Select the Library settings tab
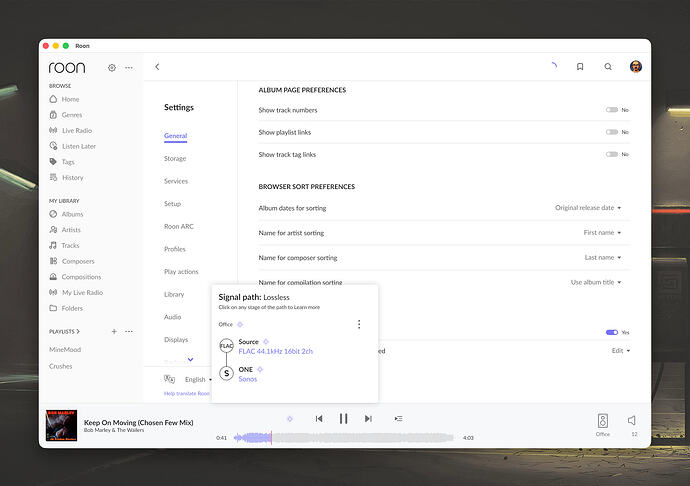Viewport: 690px width, 486px height. [174, 294]
